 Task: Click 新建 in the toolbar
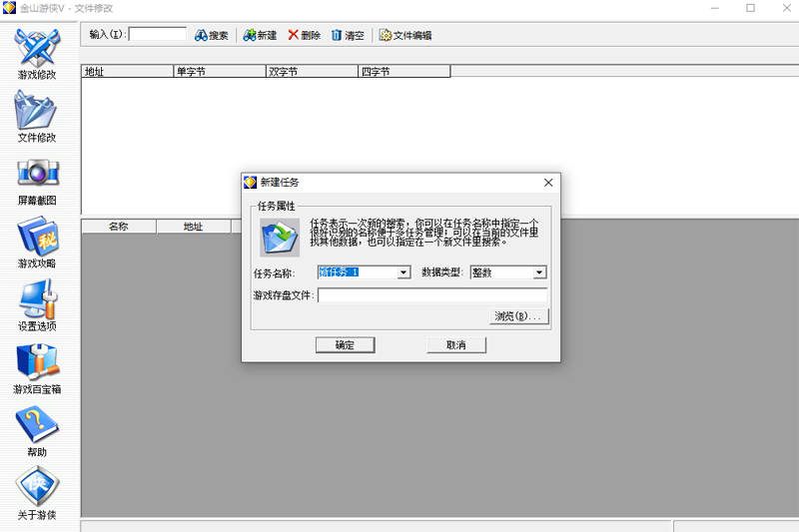[x=260, y=35]
